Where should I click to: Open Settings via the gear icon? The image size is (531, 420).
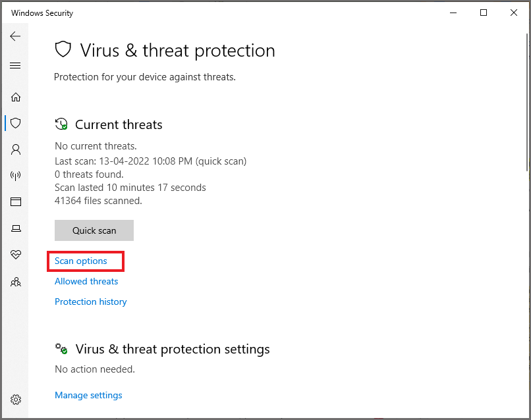15,399
